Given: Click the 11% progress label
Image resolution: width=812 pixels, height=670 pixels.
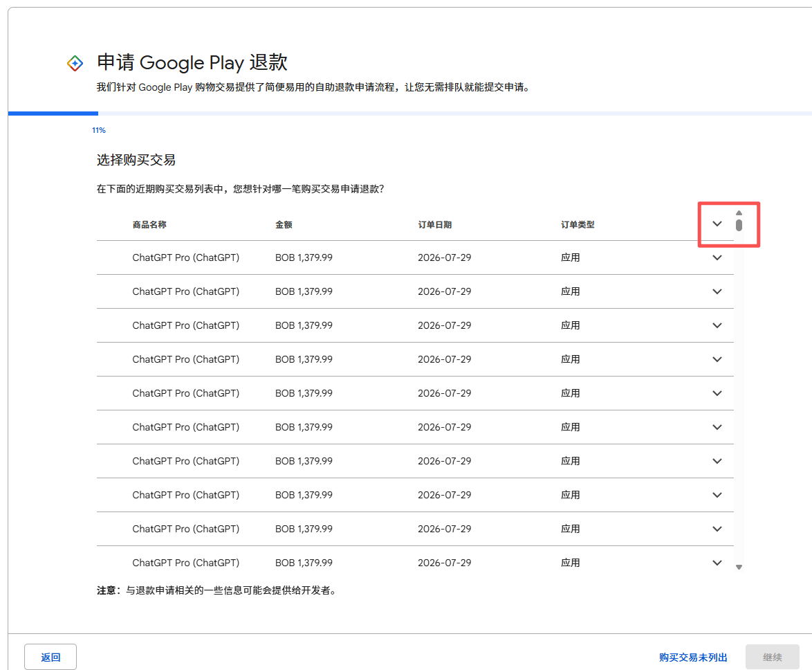Looking at the screenshot, I should click(x=99, y=130).
